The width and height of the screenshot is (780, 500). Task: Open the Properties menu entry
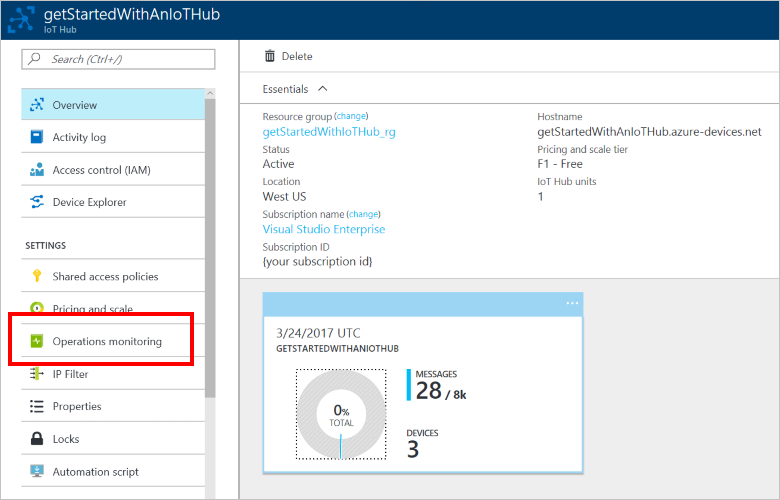pos(113,406)
